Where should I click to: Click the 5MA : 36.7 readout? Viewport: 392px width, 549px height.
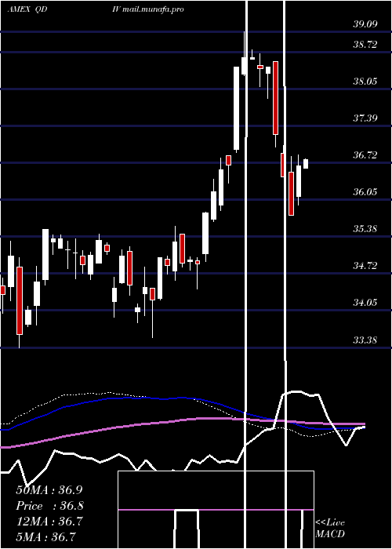coord(45,536)
